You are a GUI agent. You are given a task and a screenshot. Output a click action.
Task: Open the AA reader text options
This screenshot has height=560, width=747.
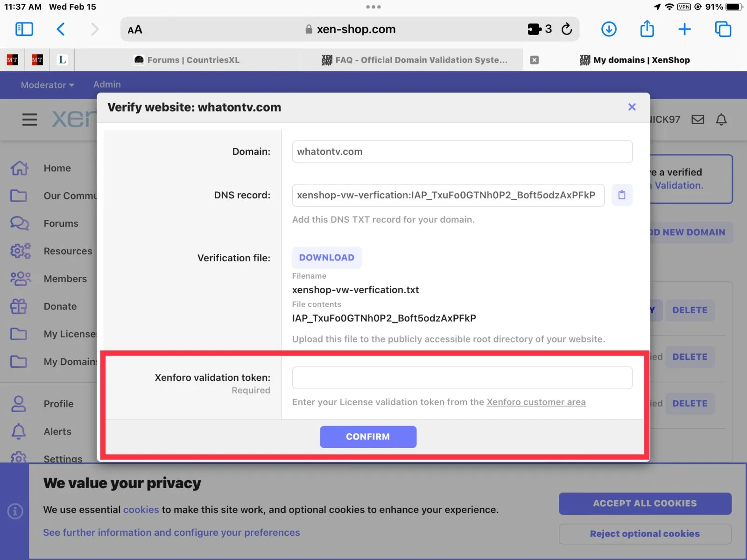pyautogui.click(x=135, y=29)
